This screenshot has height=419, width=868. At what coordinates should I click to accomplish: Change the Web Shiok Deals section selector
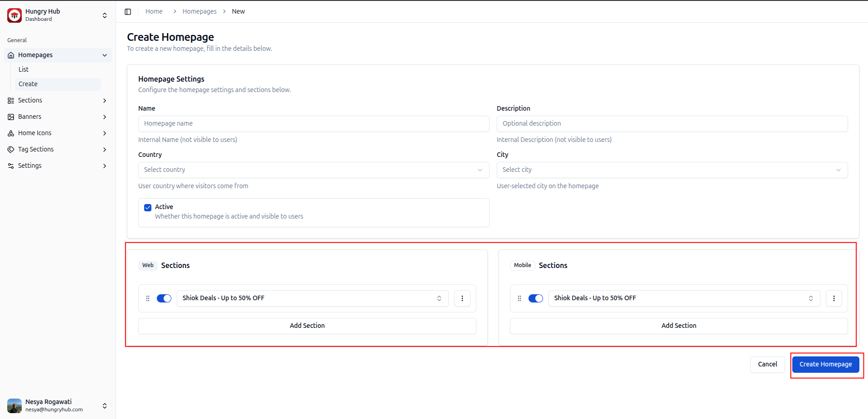click(312, 298)
